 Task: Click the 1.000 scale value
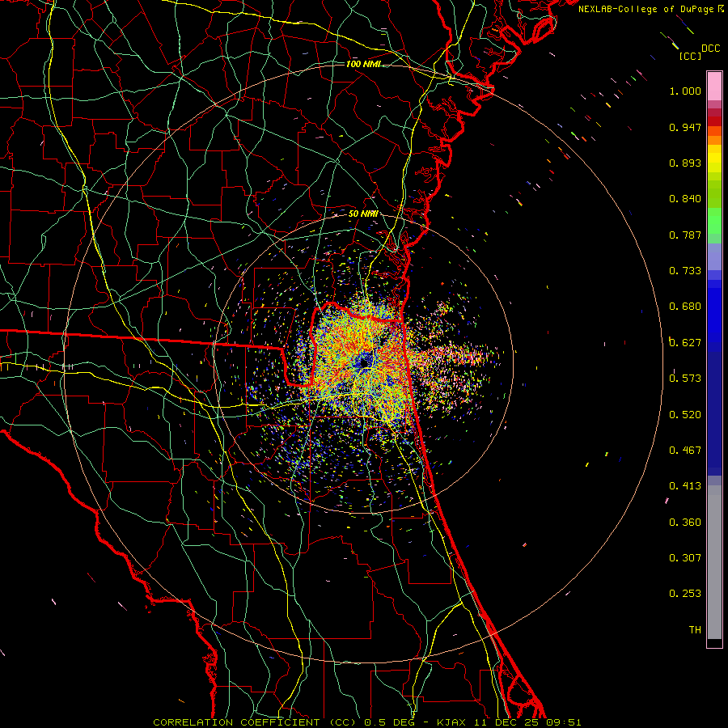[x=685, y=91]
